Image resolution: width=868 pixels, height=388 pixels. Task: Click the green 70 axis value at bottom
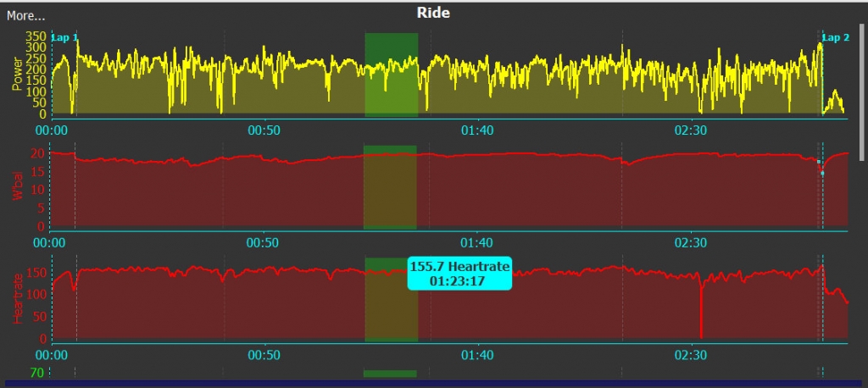tap(37, 373)
